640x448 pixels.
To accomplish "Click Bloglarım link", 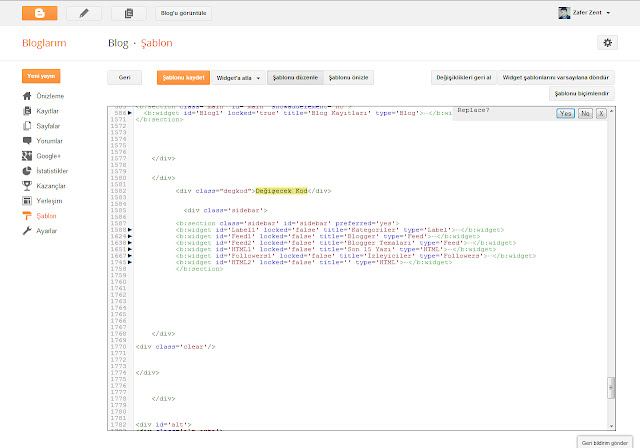I will click(44, 43).
